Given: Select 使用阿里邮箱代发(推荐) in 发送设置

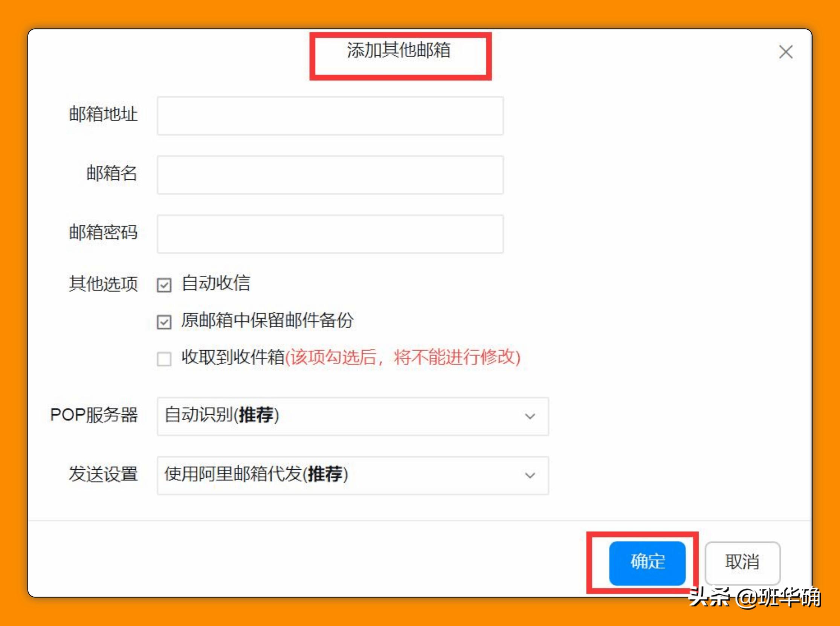Looking at the screenshot, I should pyautogui.click(x=256, y=475).
